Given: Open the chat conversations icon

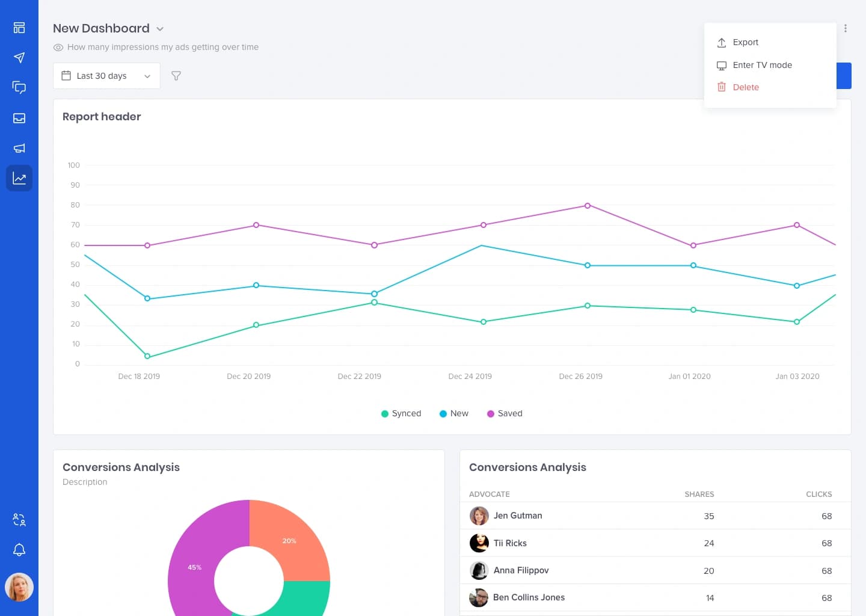Looking at the screenshot, I should click(x=19, y=88).
